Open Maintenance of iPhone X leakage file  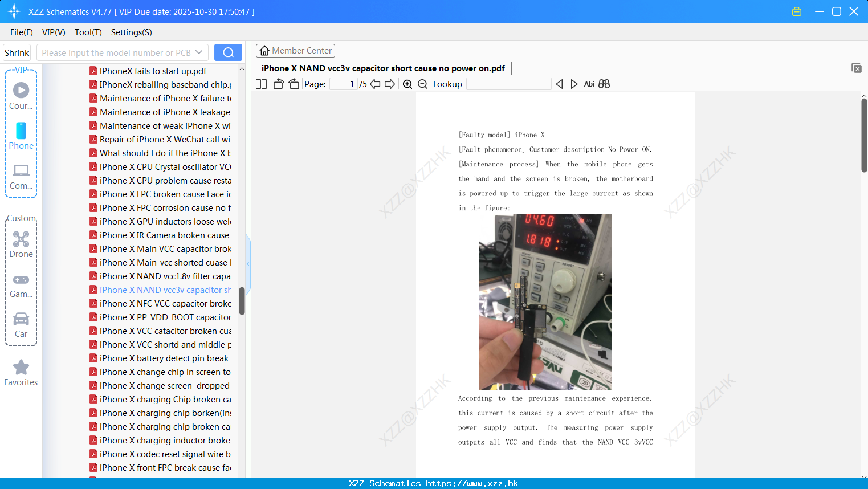tap(160, 112)
